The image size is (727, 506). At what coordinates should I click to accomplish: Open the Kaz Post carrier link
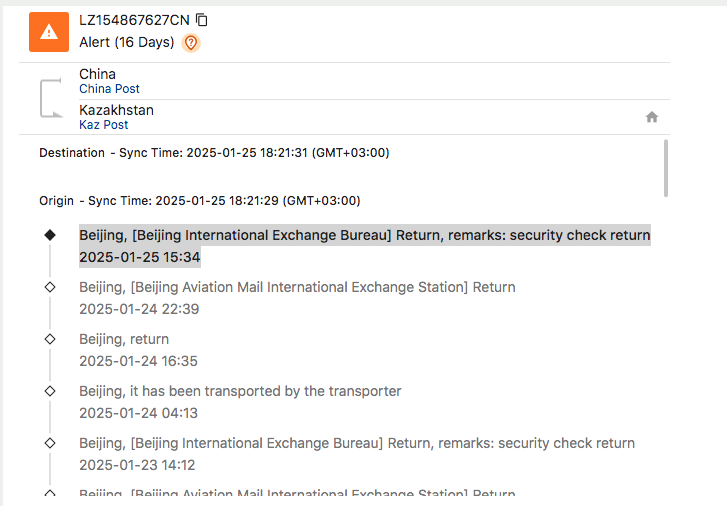pyautogui.click(x=104, y=125)
